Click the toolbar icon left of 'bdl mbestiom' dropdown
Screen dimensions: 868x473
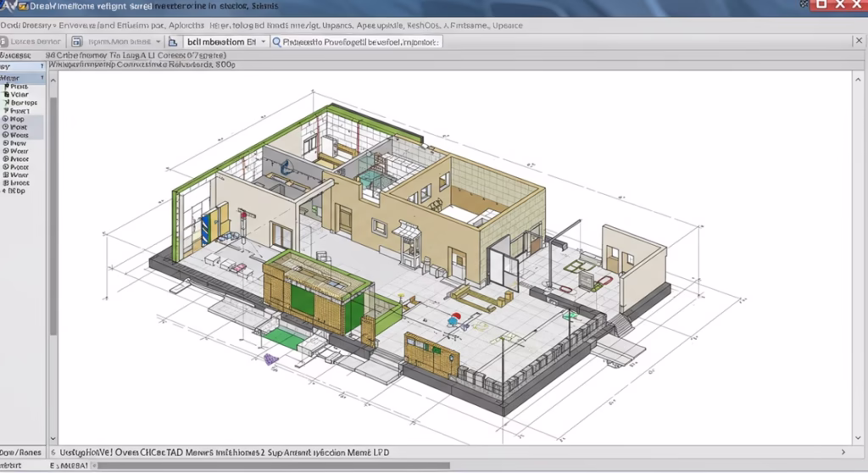pyautogui.click(x=173, y=42)
